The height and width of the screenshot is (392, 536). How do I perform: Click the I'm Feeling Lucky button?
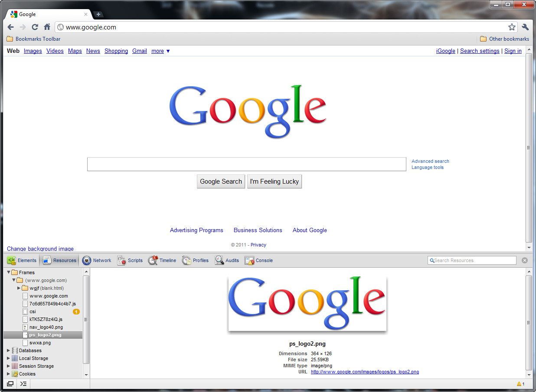pyautogui.click(x=275, y=181)
